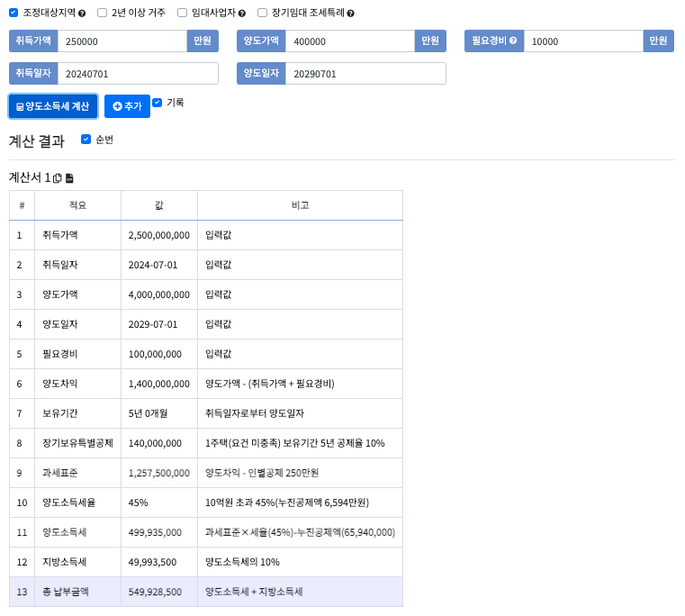Click the 계산서 1 title

point(30,177)
